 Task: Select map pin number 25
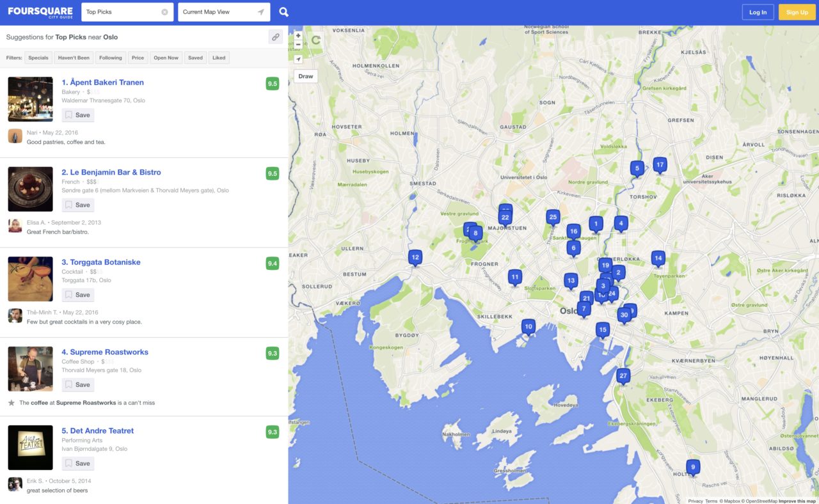coord(553,218)
